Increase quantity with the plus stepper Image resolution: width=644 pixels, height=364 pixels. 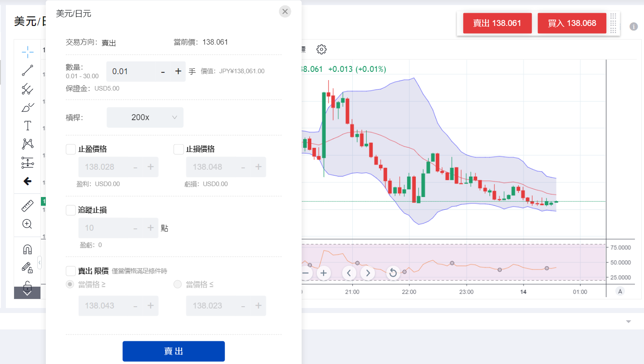tap(178, 71)
